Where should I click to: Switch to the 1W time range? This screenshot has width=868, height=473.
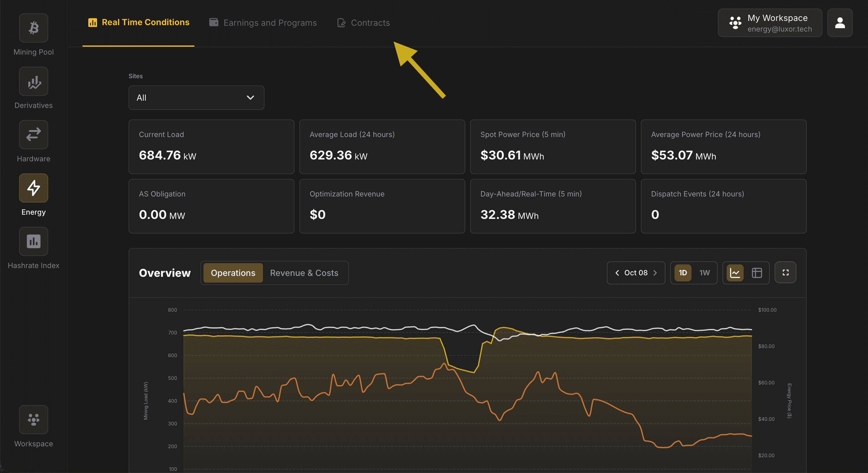tap(705, 273)
